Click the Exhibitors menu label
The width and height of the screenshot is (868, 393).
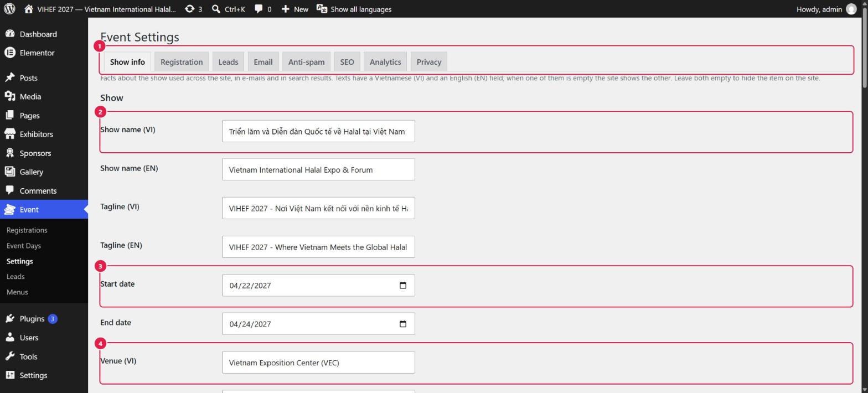tap(37, 134)
